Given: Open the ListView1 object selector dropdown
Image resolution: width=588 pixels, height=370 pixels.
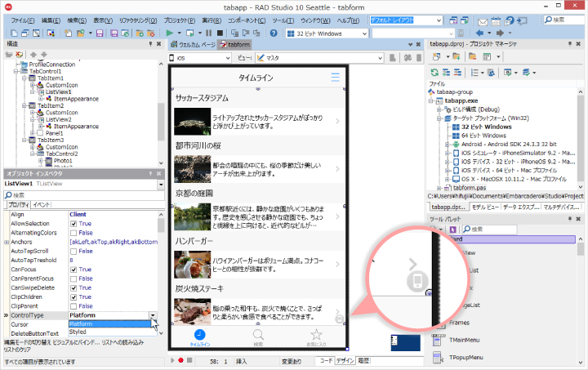Looking at the screenshot, I should click(161, 184).
